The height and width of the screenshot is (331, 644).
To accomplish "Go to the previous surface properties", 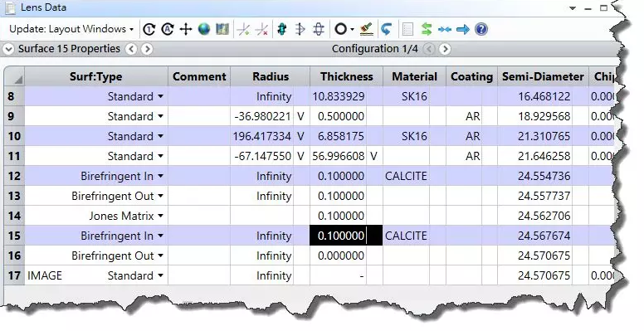I will 131,49.
